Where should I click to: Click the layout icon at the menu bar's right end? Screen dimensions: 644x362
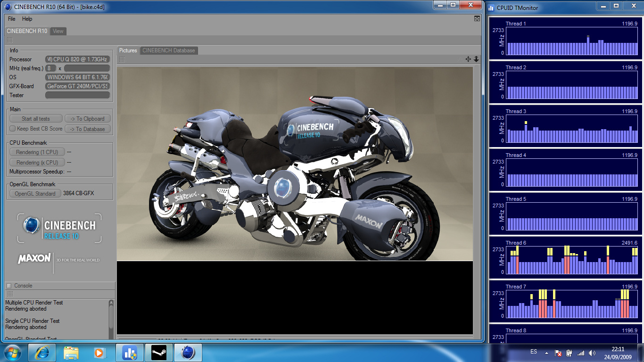477,19
